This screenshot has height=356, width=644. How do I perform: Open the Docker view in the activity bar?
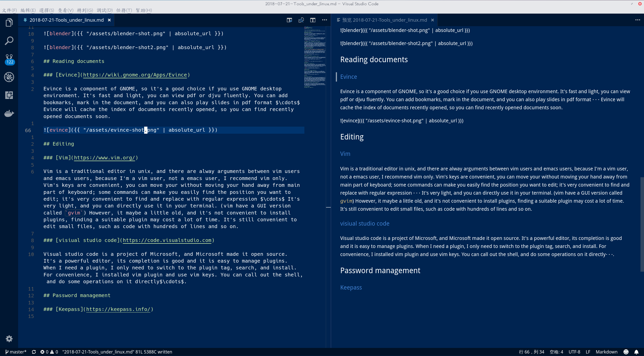tap(9, 113)
